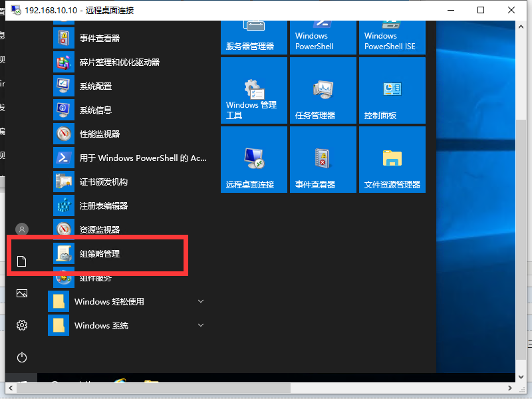The image size is (532, 399).
Task: Open the System Information (系统信息) icon
Action: (x=64, y=110)
